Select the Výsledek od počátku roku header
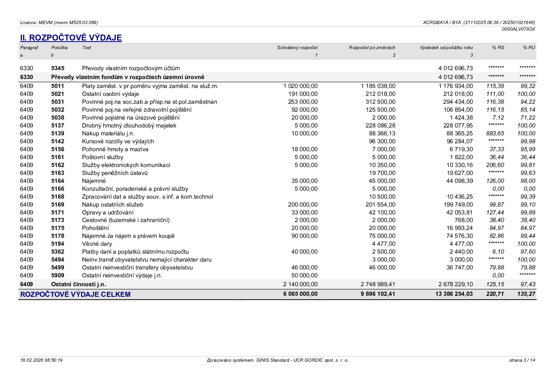The height and width of the screenshot is (392, 555). [x=446, y=47]
